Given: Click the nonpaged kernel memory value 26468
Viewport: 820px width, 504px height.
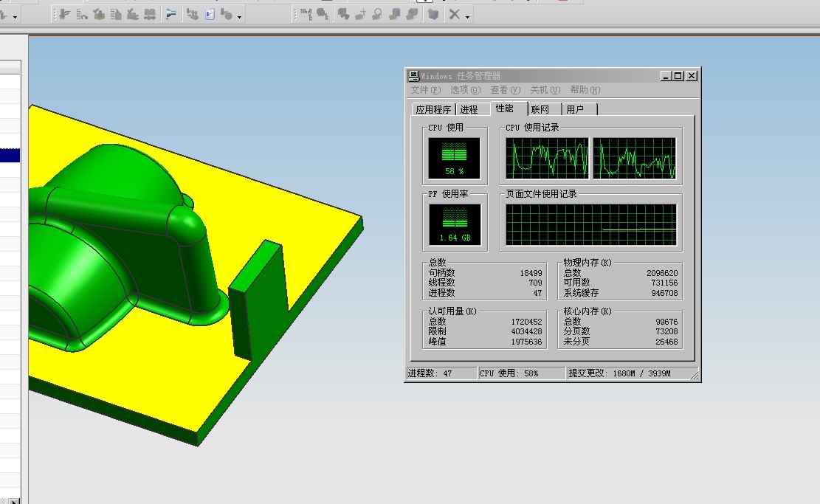Looking at the screenshot, I should [666, 342].
